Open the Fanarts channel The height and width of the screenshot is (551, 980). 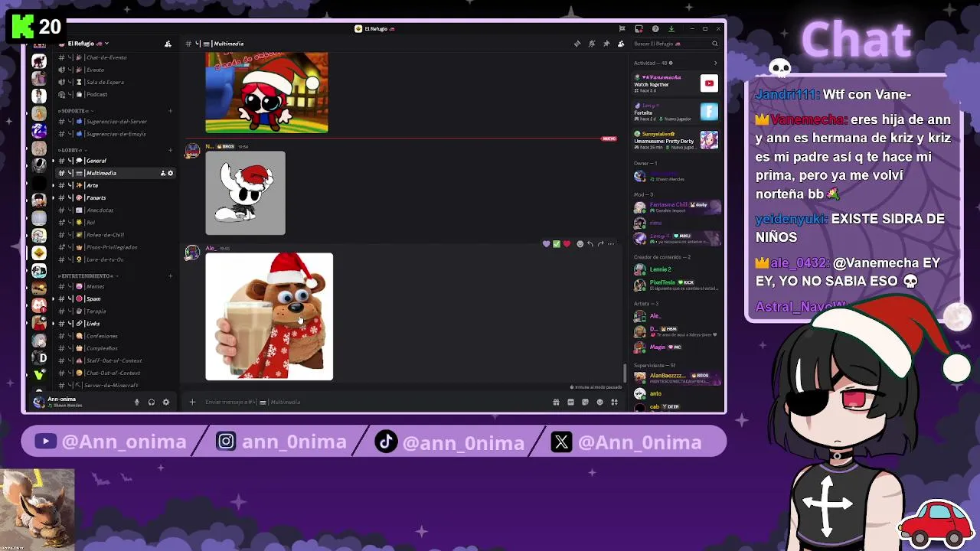coord(115,197)
